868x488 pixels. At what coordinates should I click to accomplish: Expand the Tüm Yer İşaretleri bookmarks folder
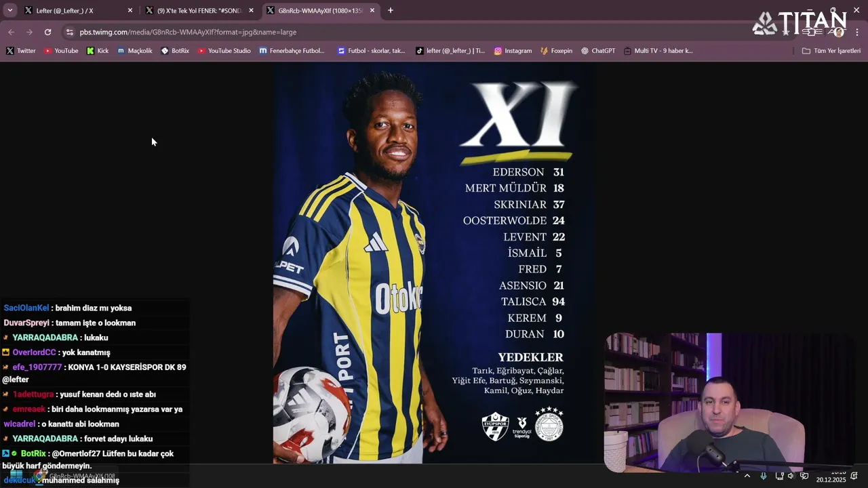click(831, 51)
